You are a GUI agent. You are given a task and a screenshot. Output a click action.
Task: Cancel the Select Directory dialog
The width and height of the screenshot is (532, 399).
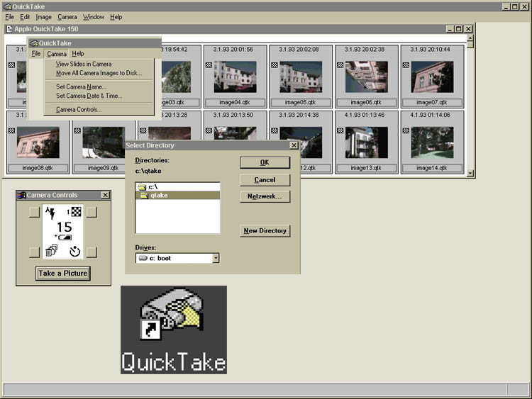click(x=265, y=180)
